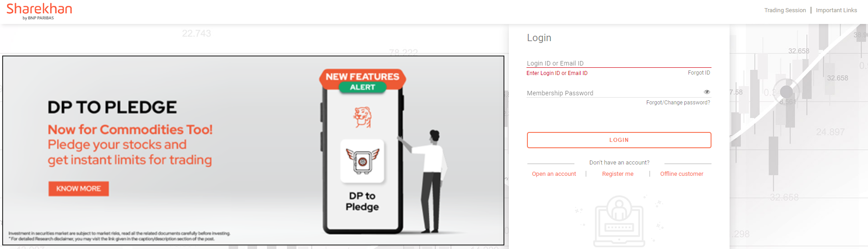Click the KNOW MORE banner button
The width and height of the screenshot is (868, 249).
79,188
